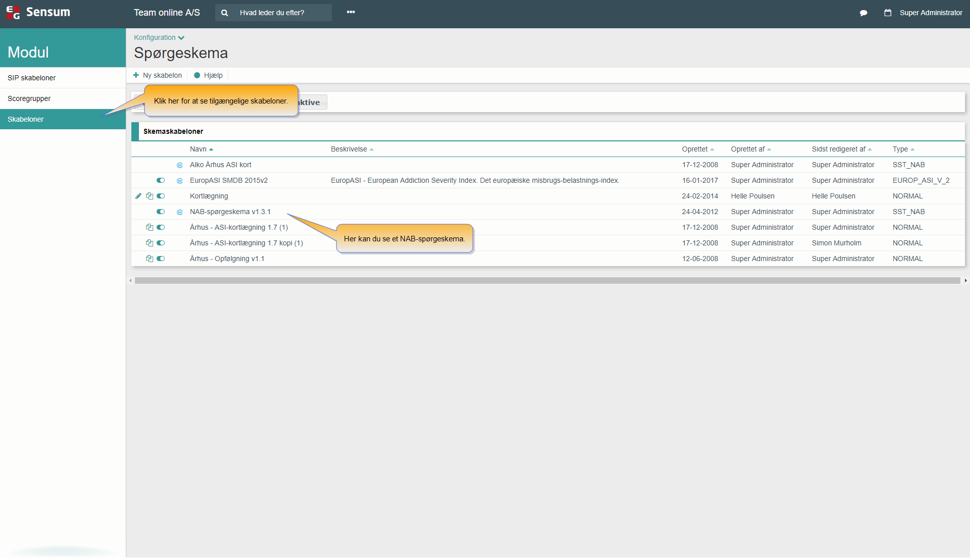Screen dimensions: 970x560
Task: Click the horizontal scrollbar track below table
Action: [547, 280]
